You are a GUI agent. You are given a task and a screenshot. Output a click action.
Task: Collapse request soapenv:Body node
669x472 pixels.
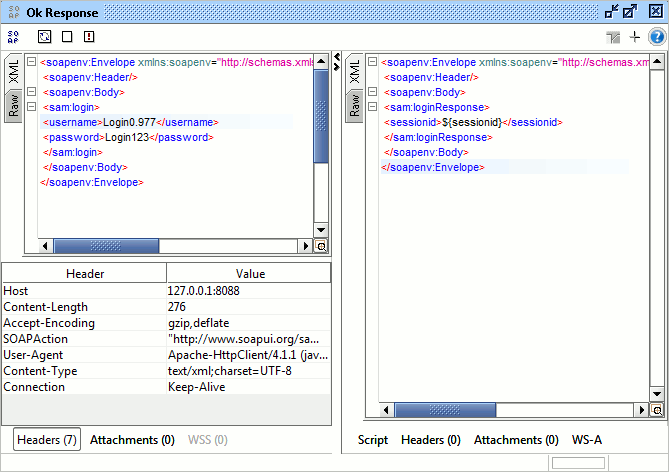pyautogui.click(x=32, y=92)
